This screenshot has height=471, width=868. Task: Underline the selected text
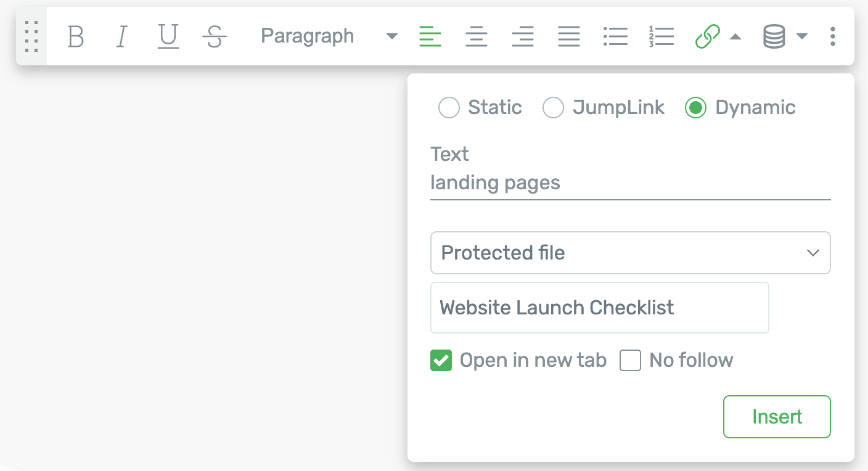click(168, 36)
